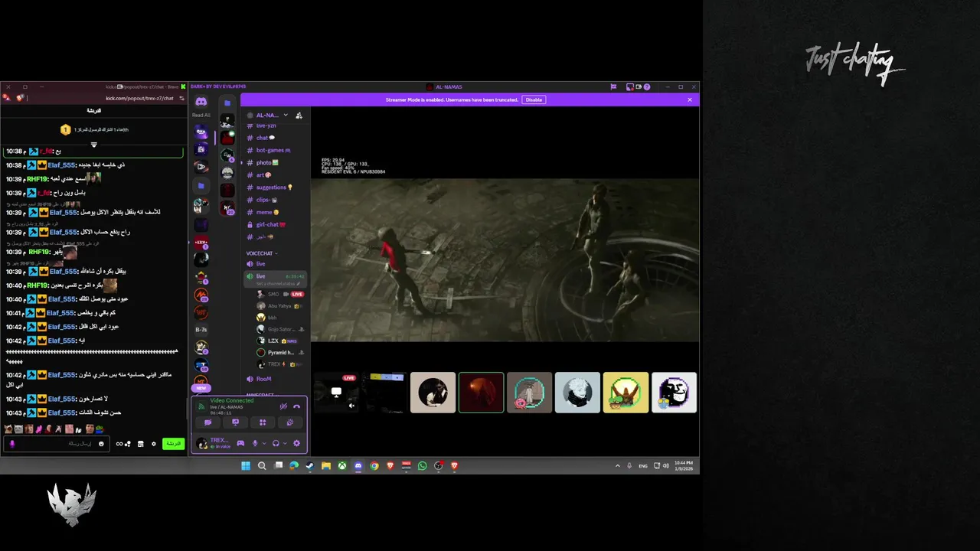The height and width of the screenshot is (551, 980).
Task: Select user Abu Yahya in voice list
Action: click(280, 305)
